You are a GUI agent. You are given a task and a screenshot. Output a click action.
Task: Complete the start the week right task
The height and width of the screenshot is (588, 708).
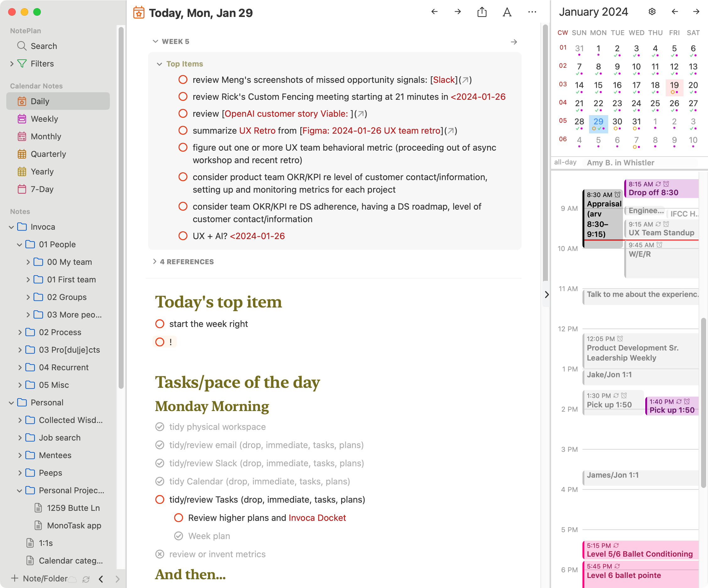tap(160, 324)
